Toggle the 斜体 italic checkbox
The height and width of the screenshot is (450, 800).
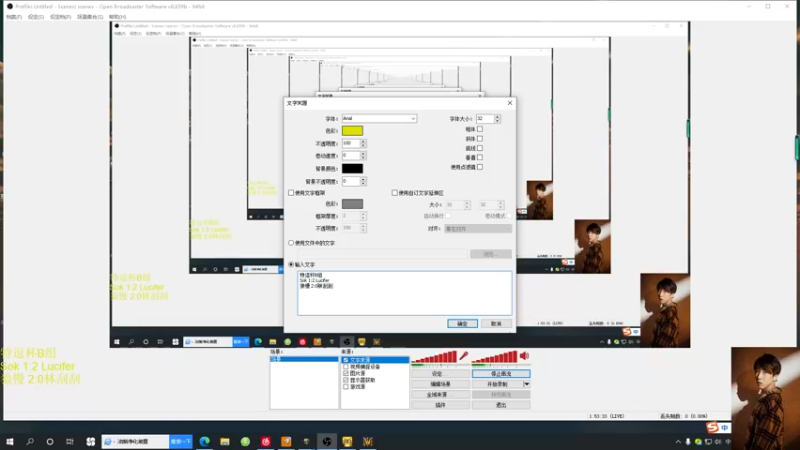[x=480, y=138]
